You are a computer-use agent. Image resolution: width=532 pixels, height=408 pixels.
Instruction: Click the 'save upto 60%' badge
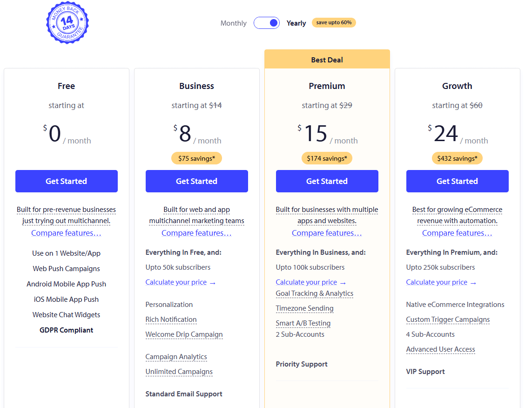coord(334,22)
